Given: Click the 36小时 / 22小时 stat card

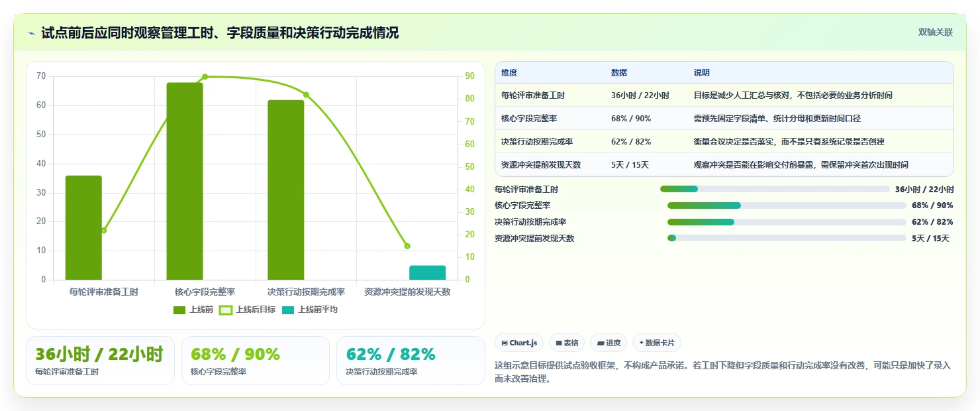Looking at the screenshot, I should 100,361.
